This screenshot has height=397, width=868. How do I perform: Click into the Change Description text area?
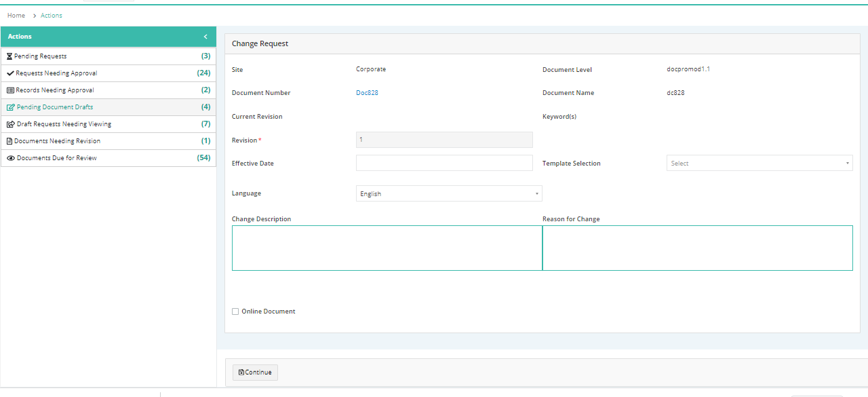pos(387,248)
